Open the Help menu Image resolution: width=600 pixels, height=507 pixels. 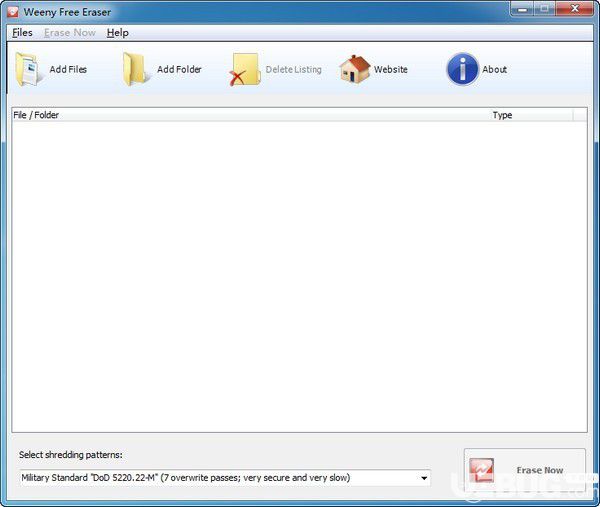(117, 33)
